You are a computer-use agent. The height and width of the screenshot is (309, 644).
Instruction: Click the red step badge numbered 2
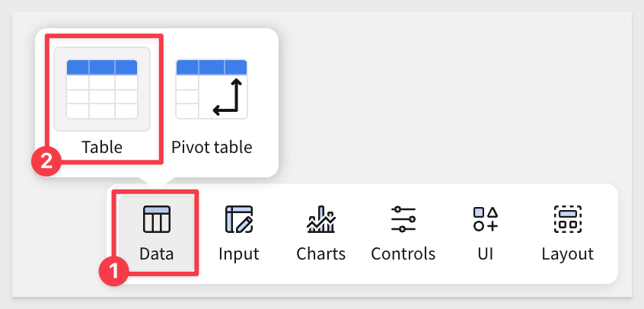pyautogui.click(x=46, y=161)
